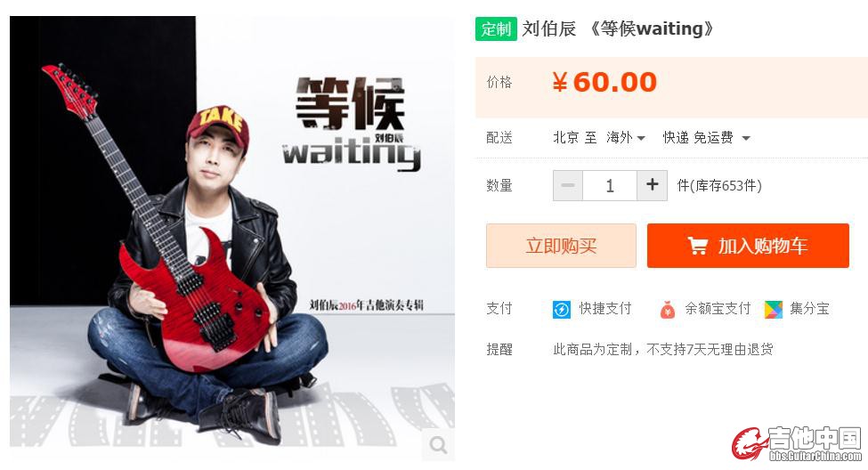This screenshot has width=868, height=470.
Task: Click the shopping cart icon in orange button
Action: click(x=697, y=246)
